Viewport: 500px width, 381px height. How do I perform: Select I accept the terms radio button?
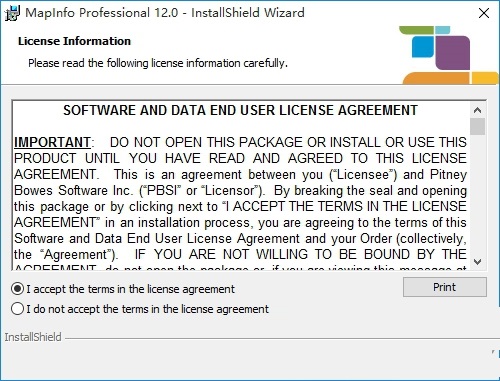point(17,289)
